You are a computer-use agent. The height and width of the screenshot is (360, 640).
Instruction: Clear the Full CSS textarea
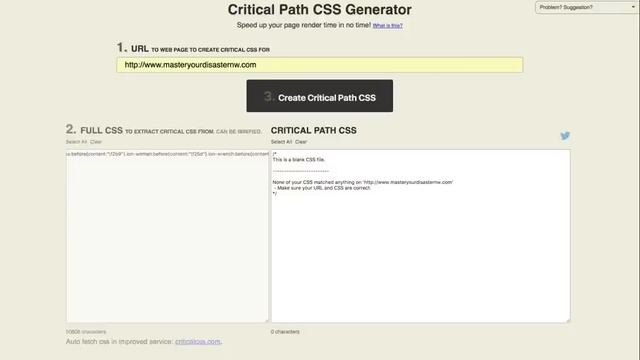coord(96,142)
